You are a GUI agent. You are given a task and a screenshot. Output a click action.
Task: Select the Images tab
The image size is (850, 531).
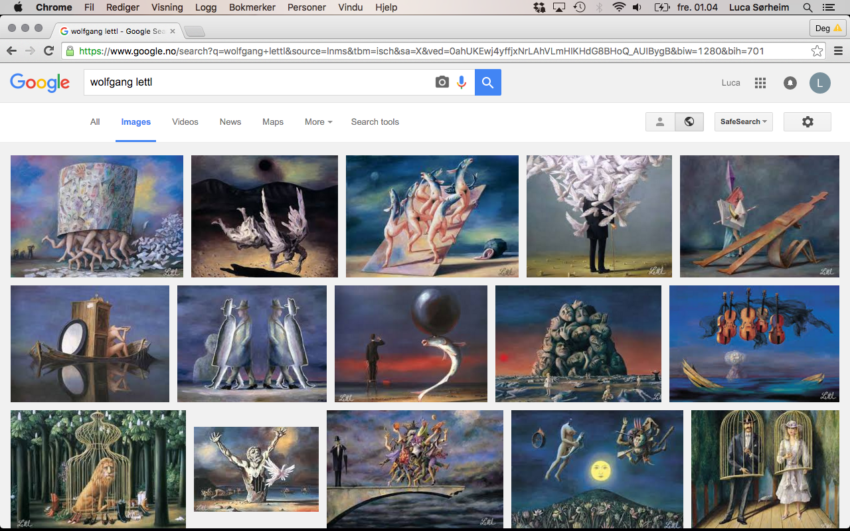[136, 122]
